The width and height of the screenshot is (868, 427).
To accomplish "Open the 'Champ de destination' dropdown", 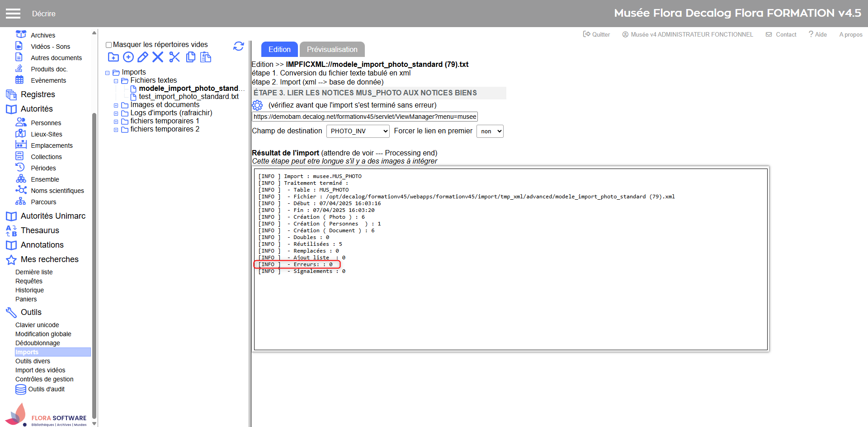I will point(358,131).
